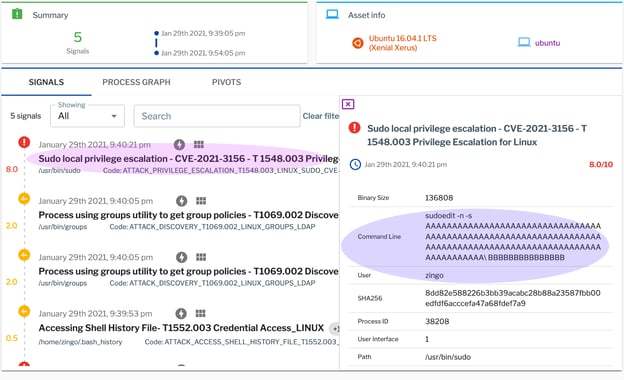Screen dimensions: 624x380
Task: Open Accessing Shell History File signal
Action: click(x=181, y=328)
